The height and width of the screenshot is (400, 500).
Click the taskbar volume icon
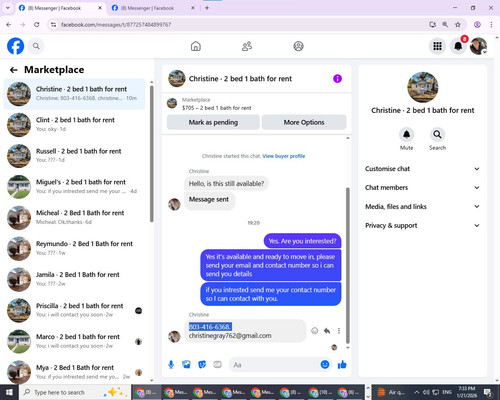click(x=426, y=392)
